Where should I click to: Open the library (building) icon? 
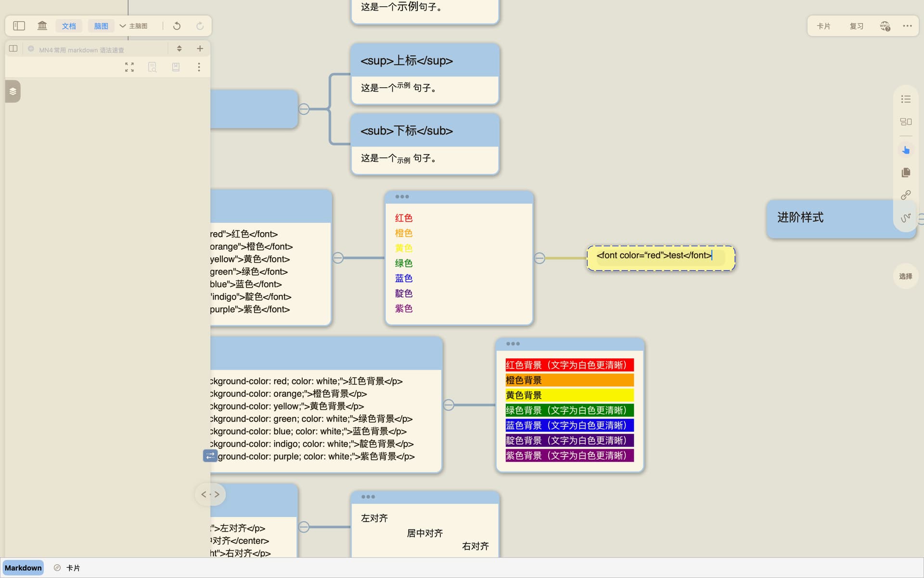click(42, 26)
